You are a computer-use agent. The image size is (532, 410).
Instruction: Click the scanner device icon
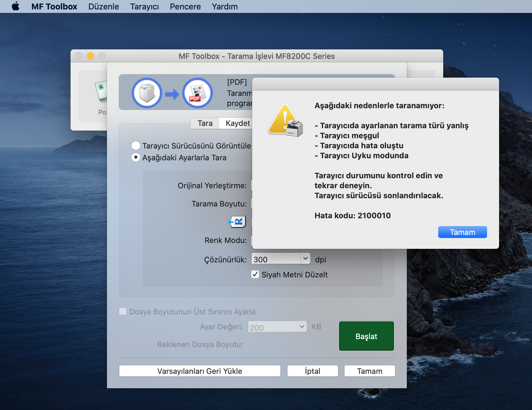point(147,93)
